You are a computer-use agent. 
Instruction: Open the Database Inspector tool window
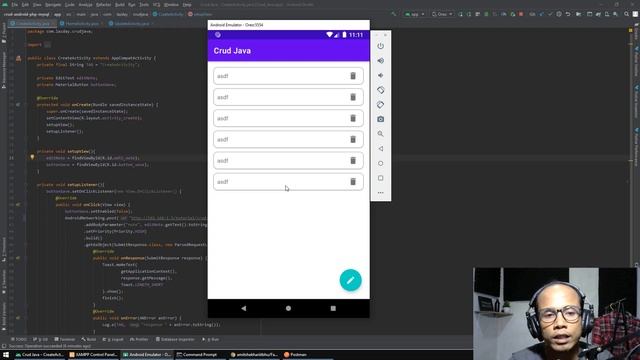175,339
